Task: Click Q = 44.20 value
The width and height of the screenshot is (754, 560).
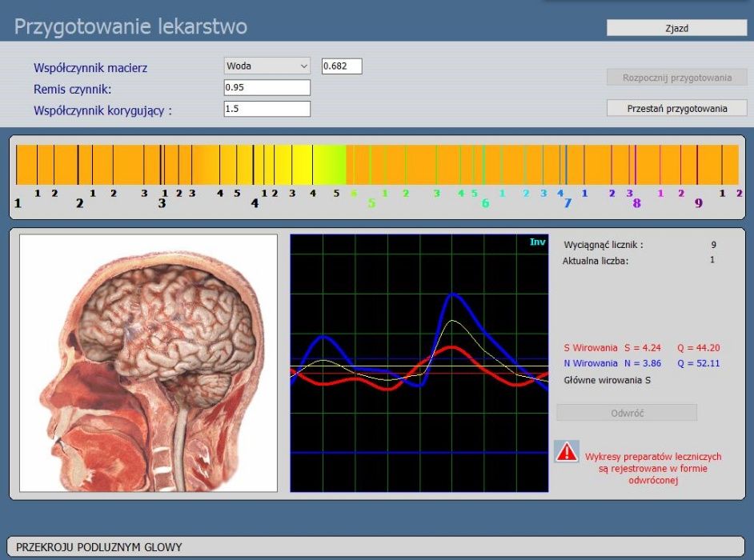Action: pos(698,347)
